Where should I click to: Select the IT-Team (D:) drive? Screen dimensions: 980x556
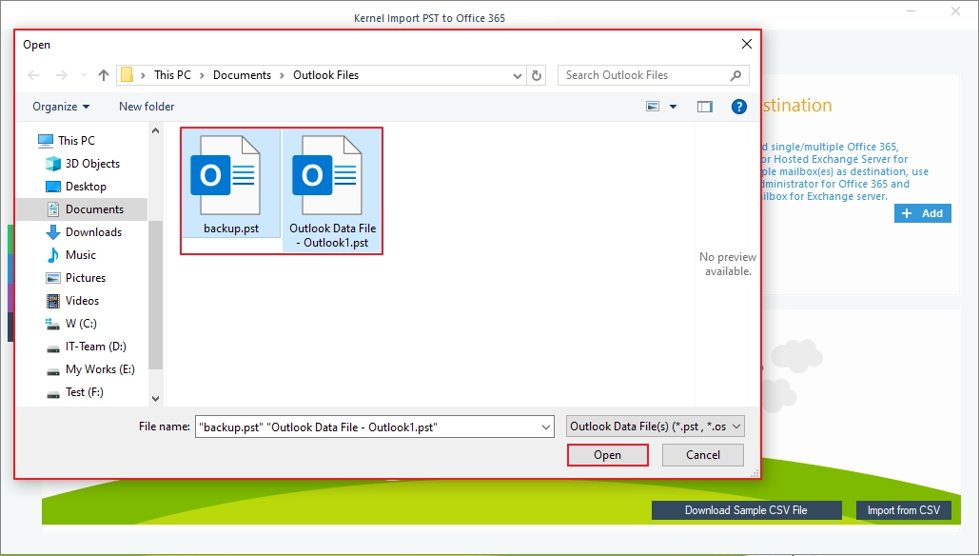click(86, 347)
